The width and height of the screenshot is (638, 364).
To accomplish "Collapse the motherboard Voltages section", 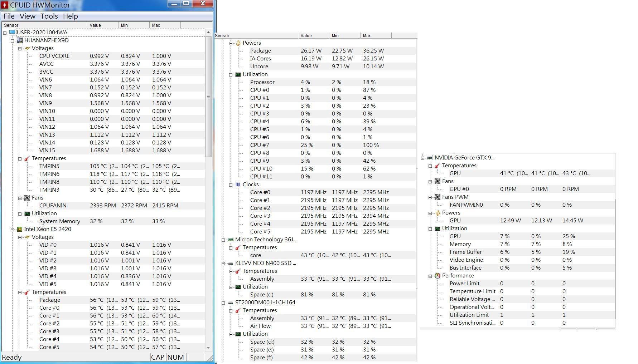I will click(x=20, y=48).
